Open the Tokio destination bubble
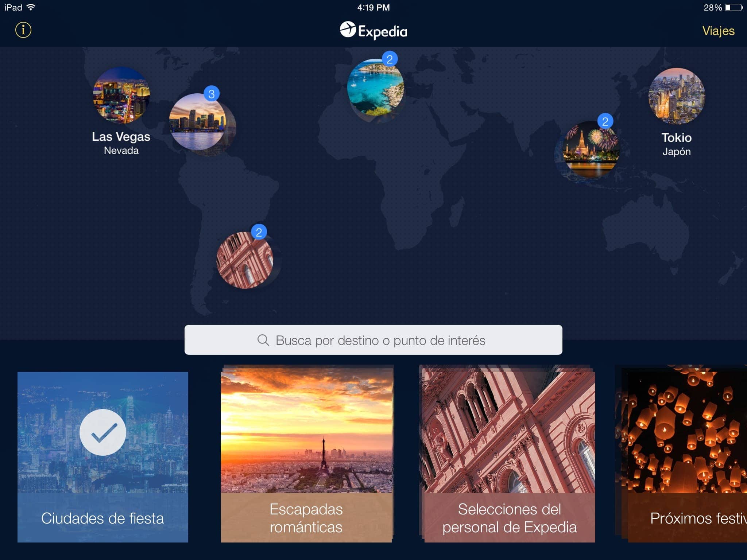 [677, 96]
